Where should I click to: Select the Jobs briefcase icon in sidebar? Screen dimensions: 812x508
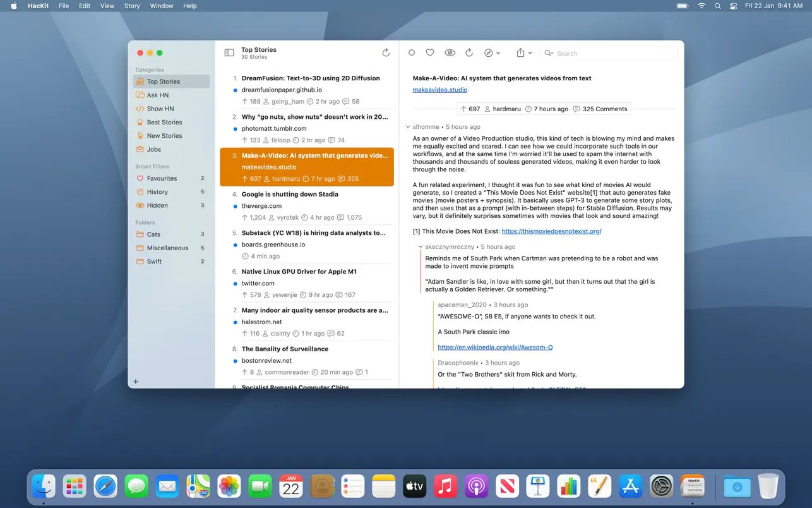click(x=140, y=149)
